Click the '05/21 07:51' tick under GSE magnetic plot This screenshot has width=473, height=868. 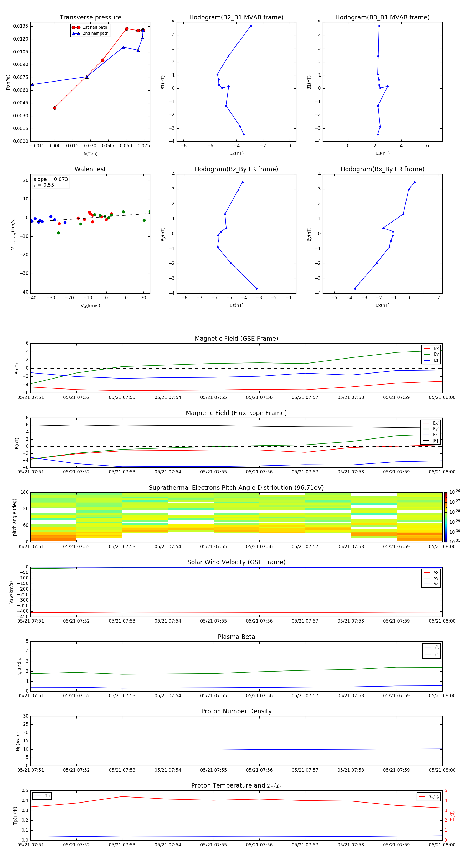pyautogui.click(x=31, y=398)
